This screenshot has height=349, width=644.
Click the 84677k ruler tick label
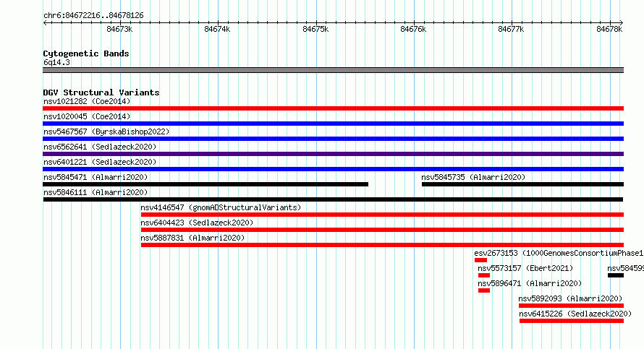click(511, 29)
